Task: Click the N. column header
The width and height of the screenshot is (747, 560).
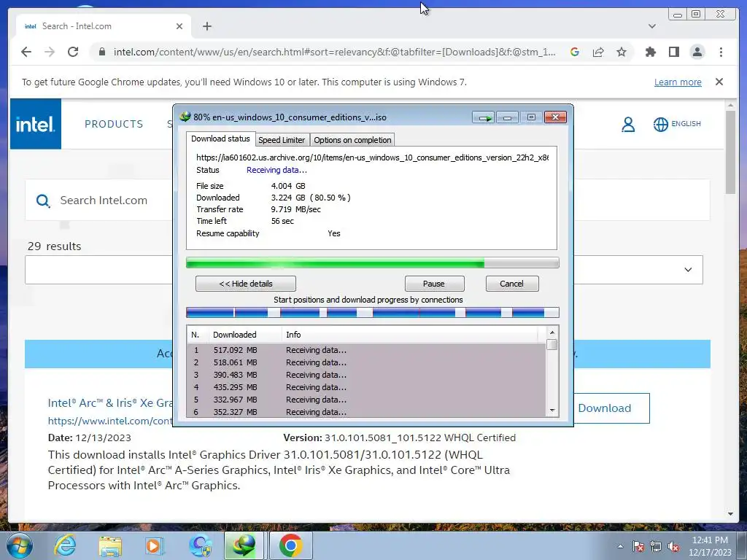Action: coord(198,335)
